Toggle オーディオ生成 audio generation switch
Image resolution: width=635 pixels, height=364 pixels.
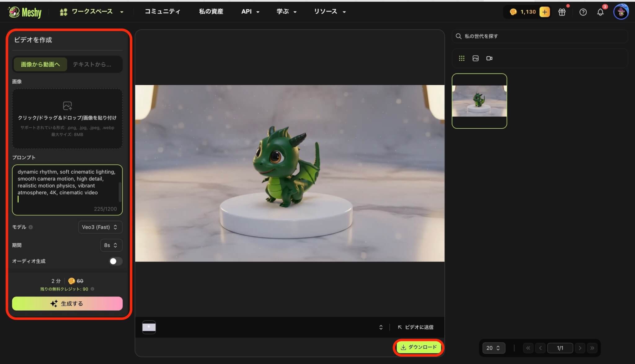(x=115, y=261)
